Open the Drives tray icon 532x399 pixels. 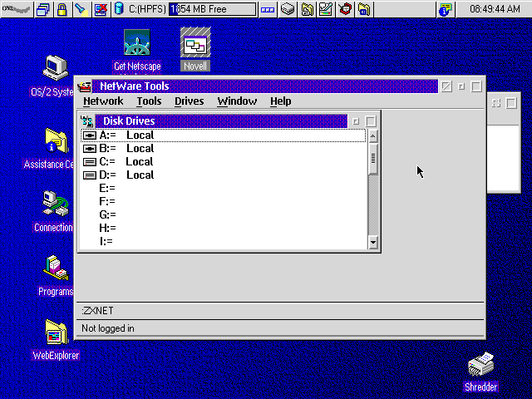point(288,9)
